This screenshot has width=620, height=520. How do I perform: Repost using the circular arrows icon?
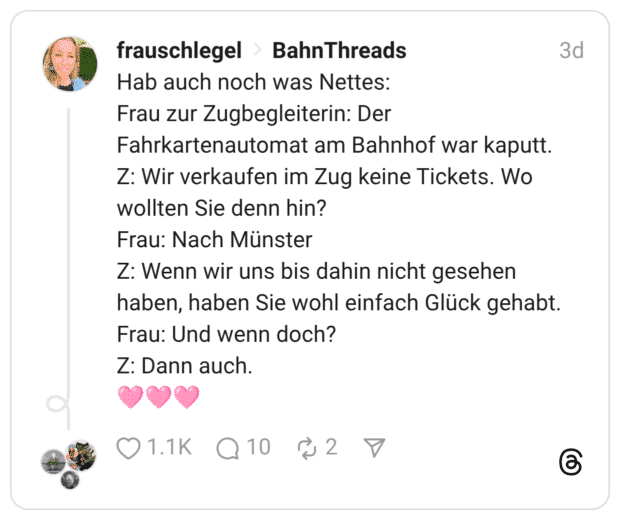(x=306, y=447)
